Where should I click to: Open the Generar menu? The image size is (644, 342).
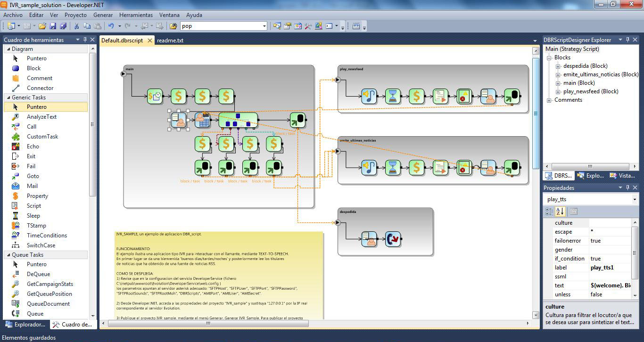tap(103, 15)
